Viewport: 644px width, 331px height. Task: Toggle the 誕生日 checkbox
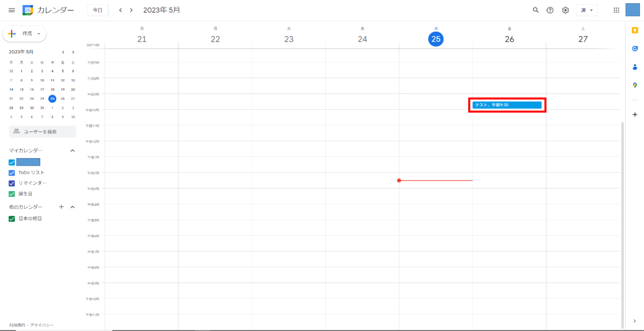click(x=12, y=194)
